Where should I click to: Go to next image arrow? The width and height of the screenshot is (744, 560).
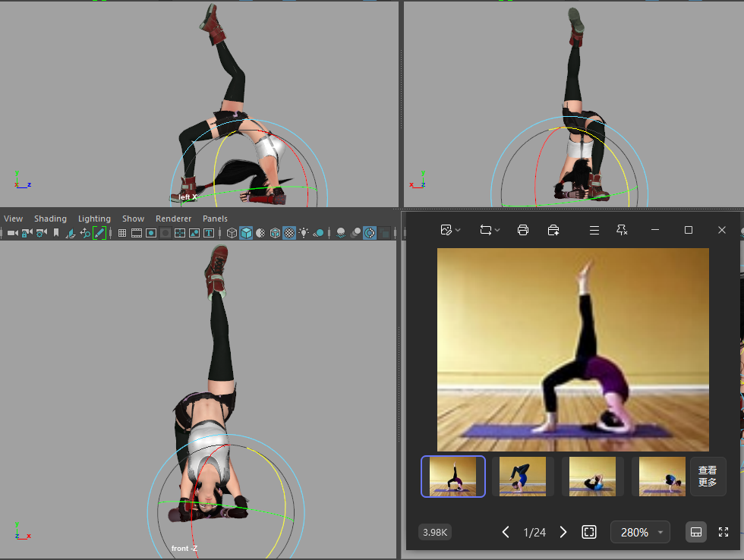click(x=563, y=532)
